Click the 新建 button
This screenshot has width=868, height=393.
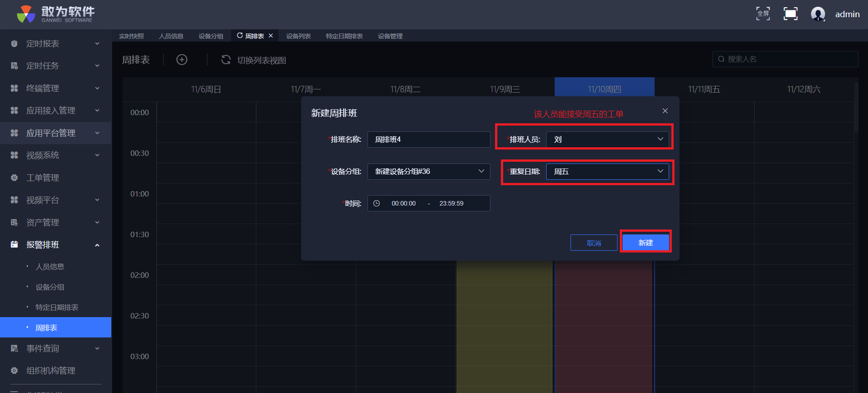coord(646,243)
